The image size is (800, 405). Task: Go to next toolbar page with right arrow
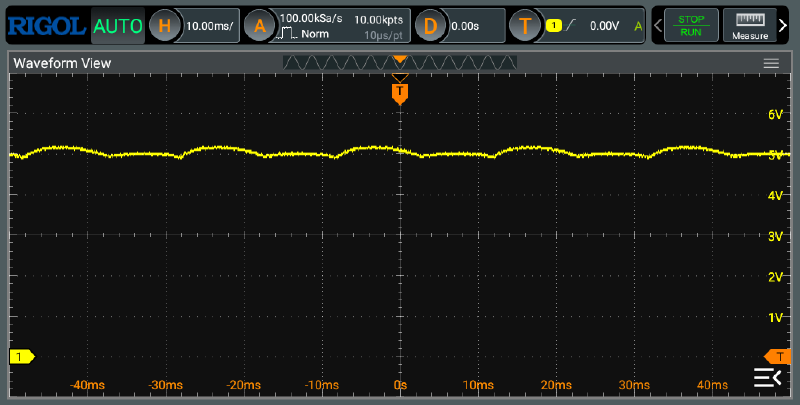tap(783, 25)
